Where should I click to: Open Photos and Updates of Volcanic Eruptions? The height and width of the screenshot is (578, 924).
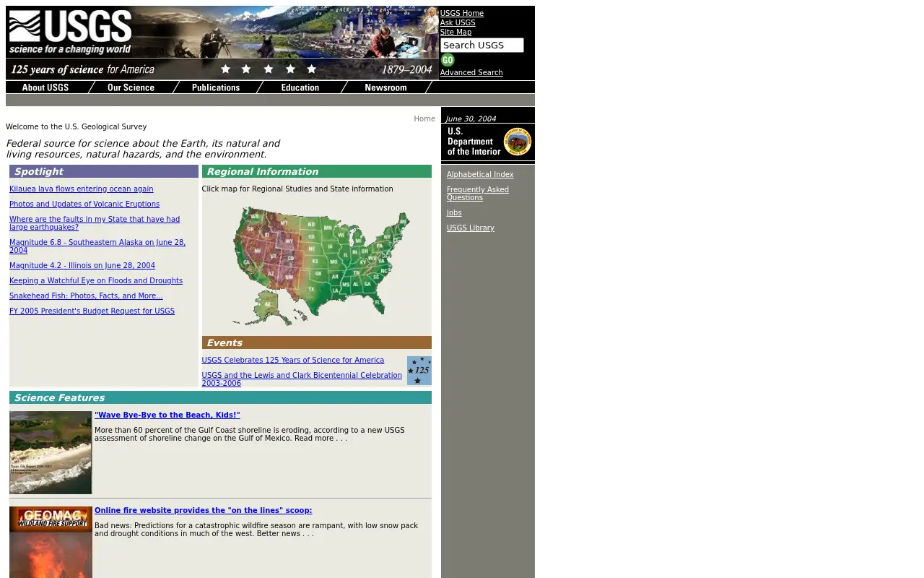[x=84, y=204]
